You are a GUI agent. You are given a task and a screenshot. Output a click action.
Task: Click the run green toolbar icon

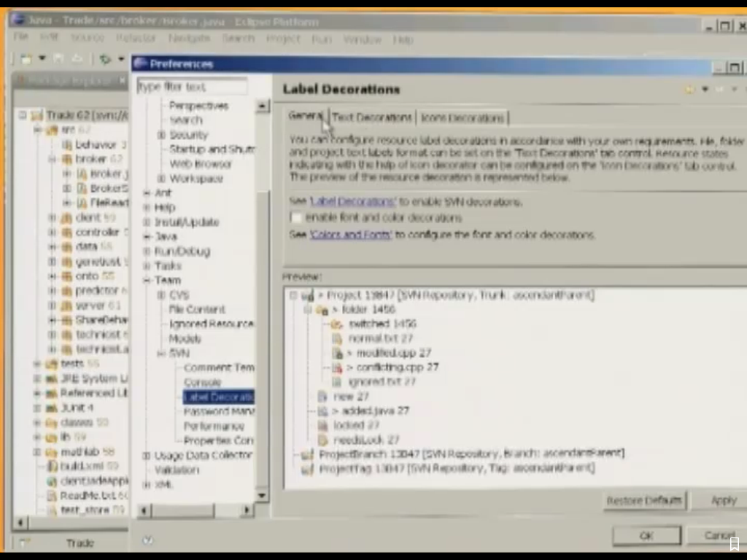(105, 59)
